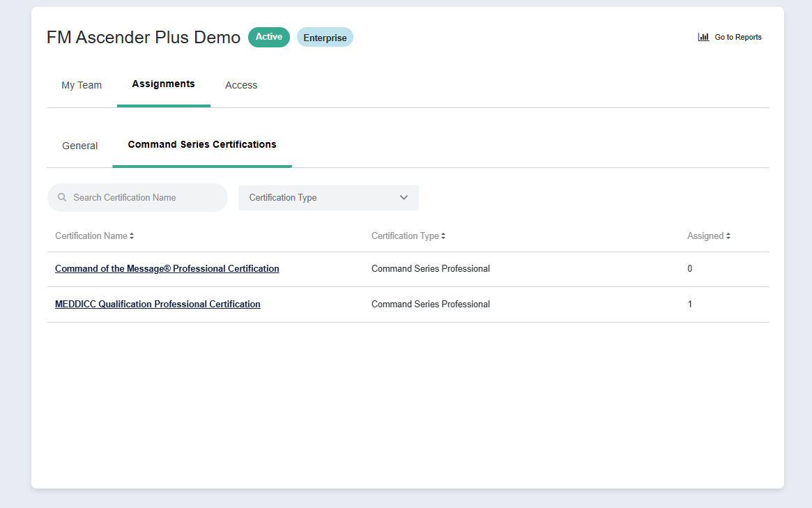Click the sort arrows next to Certification Name
Screen dimensions: 812x508
132,236
